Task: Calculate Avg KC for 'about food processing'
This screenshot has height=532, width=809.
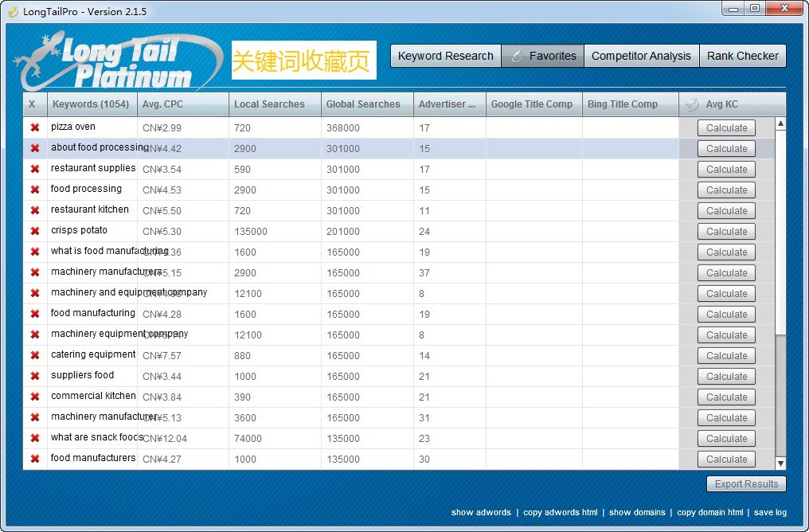Action: pyautogui.click(x=726, y=149)
